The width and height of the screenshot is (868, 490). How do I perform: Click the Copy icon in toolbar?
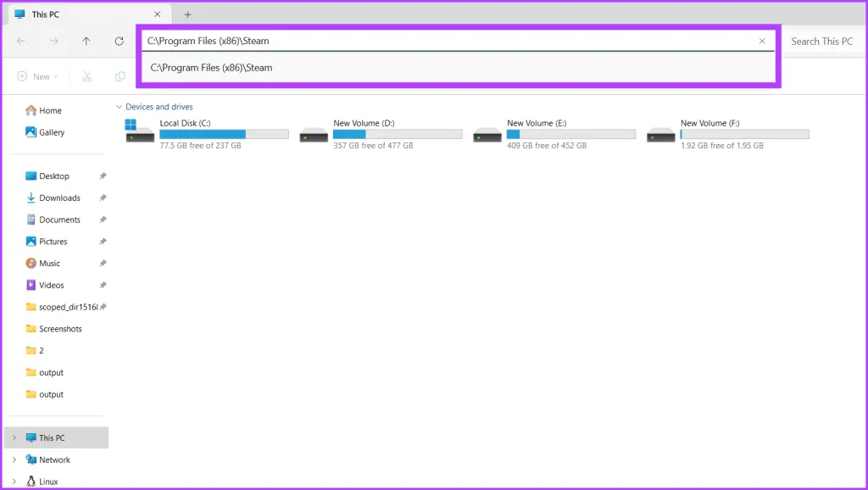pyautogui.click(x=120, y=76)
